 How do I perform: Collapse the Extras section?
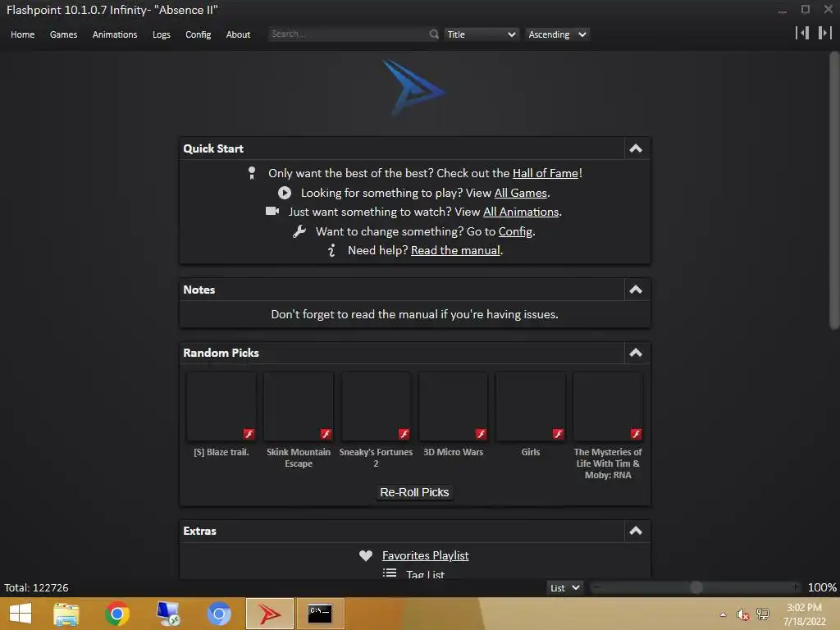pyautogui.click(x=636, y=531)
